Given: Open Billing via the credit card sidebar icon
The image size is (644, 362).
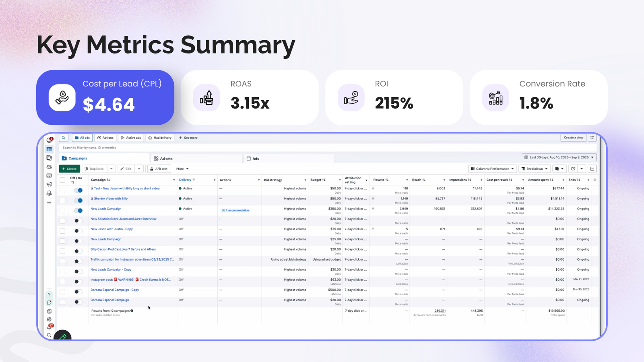Looking at the screenshot, I should [49, 176].
